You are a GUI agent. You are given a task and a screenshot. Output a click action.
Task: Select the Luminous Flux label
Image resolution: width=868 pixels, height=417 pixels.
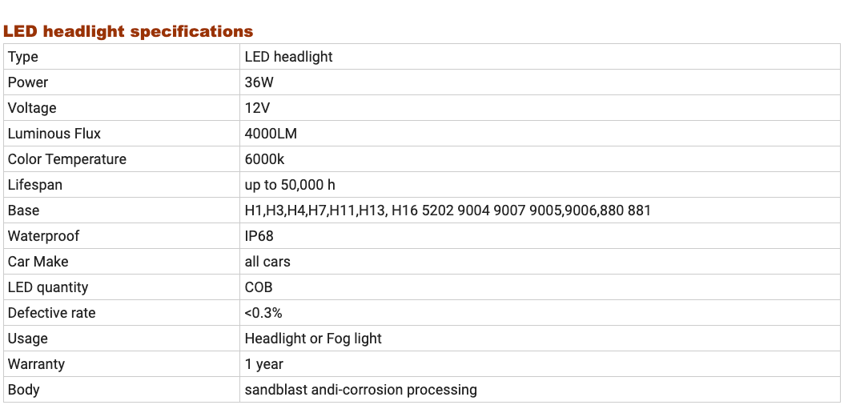coord(54,134)
